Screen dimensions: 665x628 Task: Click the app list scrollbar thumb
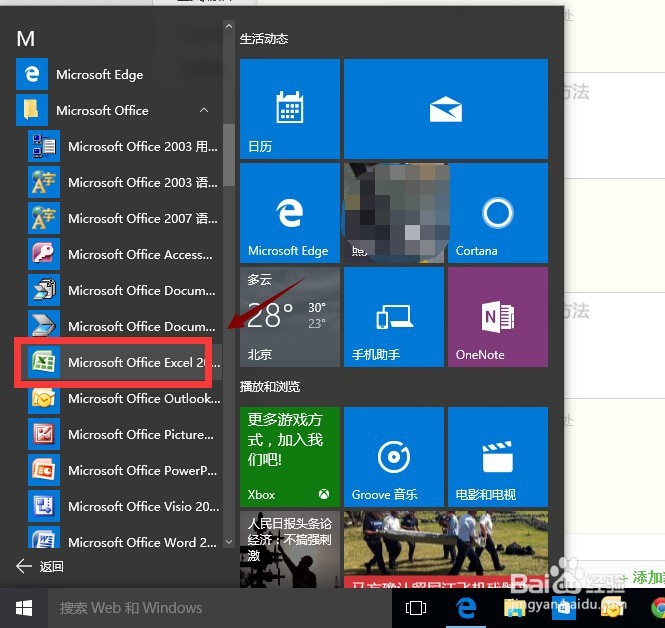tap(229, 155)
